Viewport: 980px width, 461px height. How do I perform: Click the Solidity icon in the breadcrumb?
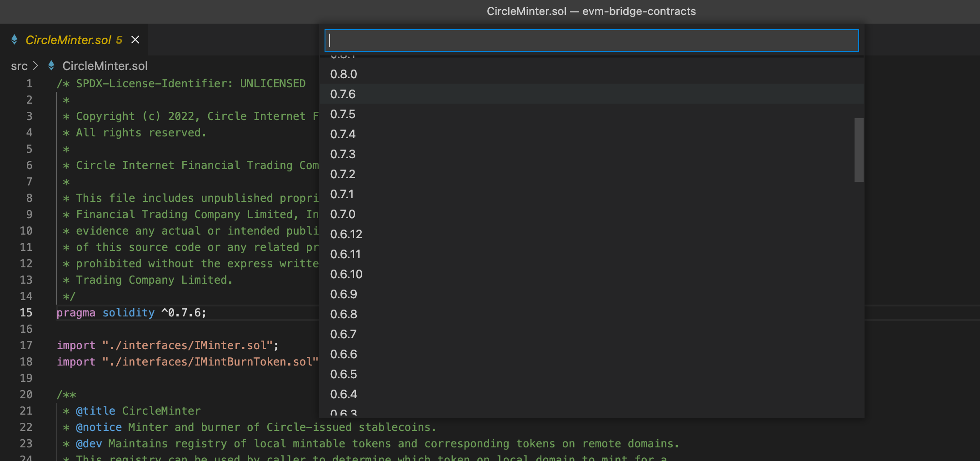[51, 66]
